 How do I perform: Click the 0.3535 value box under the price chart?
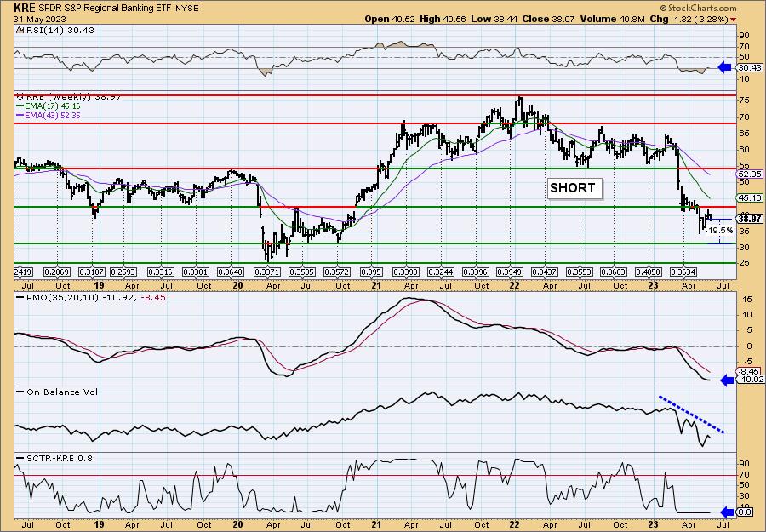(302, 272)
